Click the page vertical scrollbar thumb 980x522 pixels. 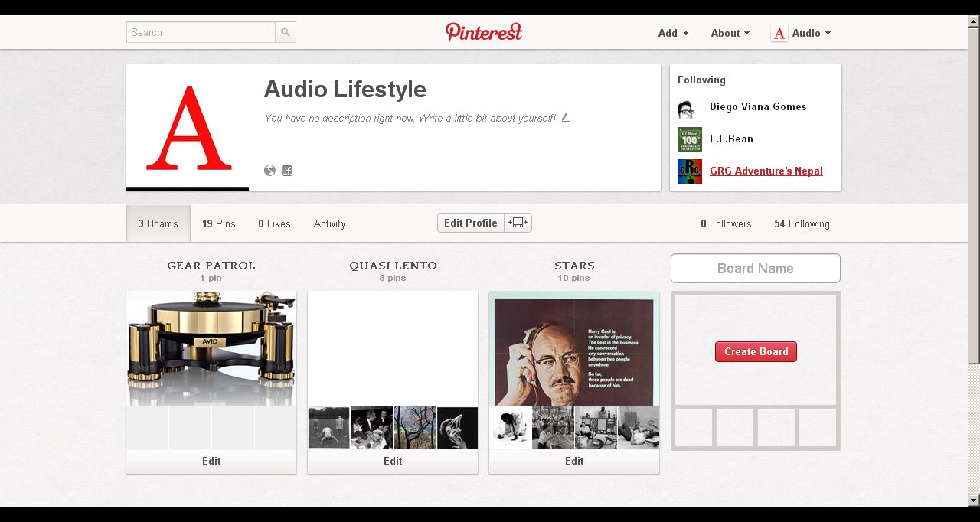coord(974,195)
